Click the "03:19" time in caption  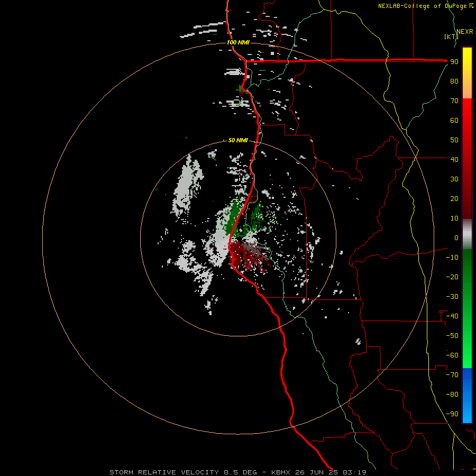coord(354,472)
